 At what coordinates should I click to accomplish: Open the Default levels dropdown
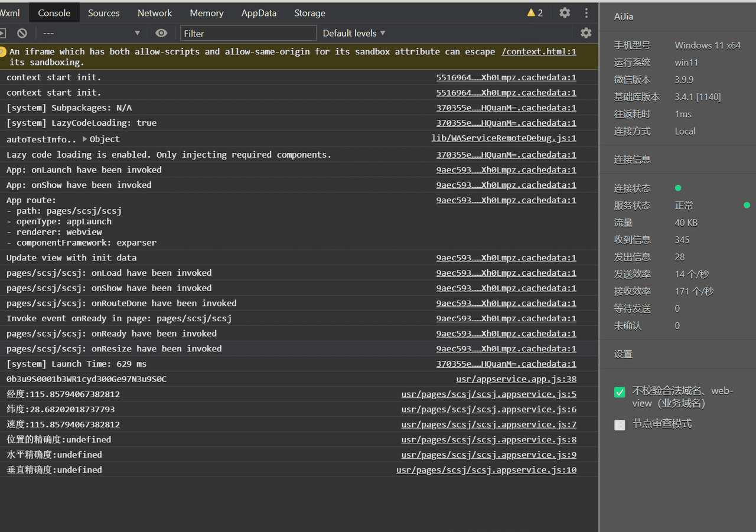coord(354,34)
